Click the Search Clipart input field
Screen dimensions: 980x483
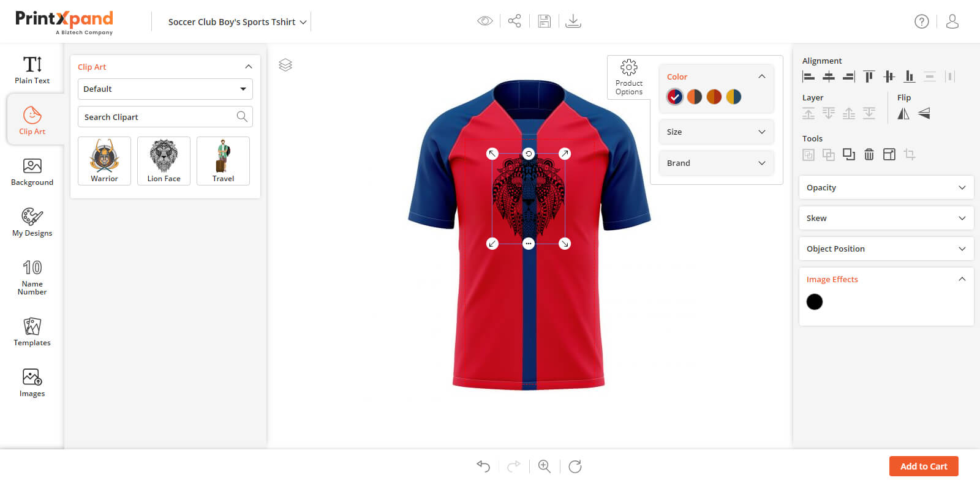pos(158,117)
